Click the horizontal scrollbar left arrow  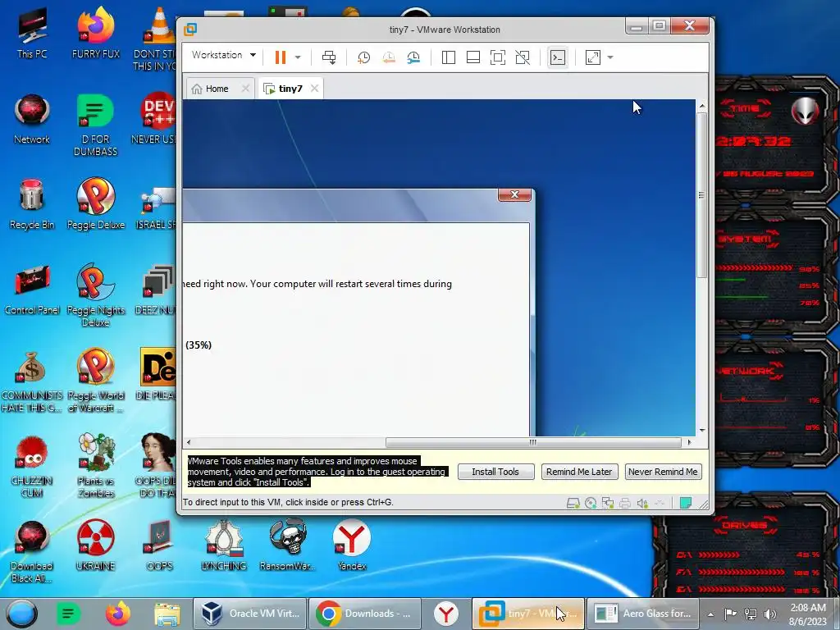point(189,442)
